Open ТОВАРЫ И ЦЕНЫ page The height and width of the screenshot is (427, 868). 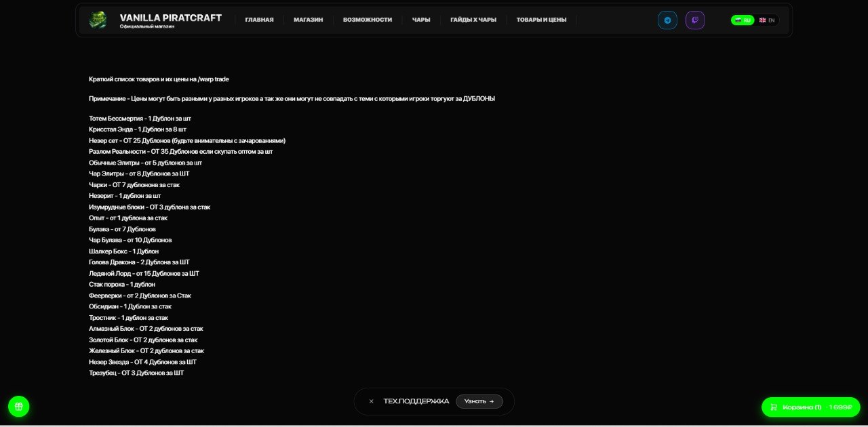point(541,20)
